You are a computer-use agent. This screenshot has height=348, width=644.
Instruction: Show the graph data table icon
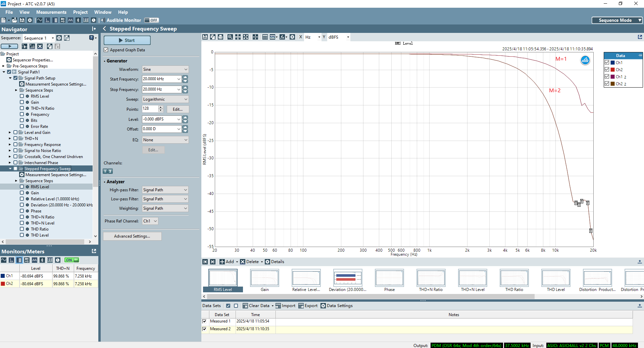265,37
